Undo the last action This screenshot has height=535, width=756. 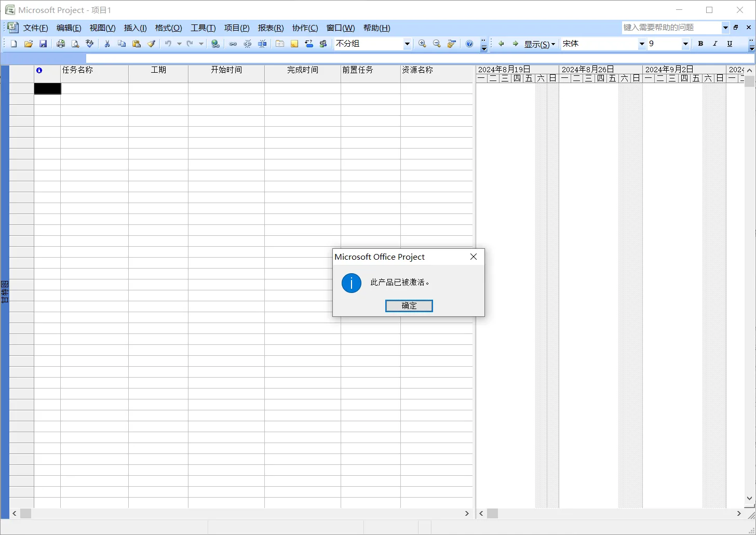tap(168, 44)
